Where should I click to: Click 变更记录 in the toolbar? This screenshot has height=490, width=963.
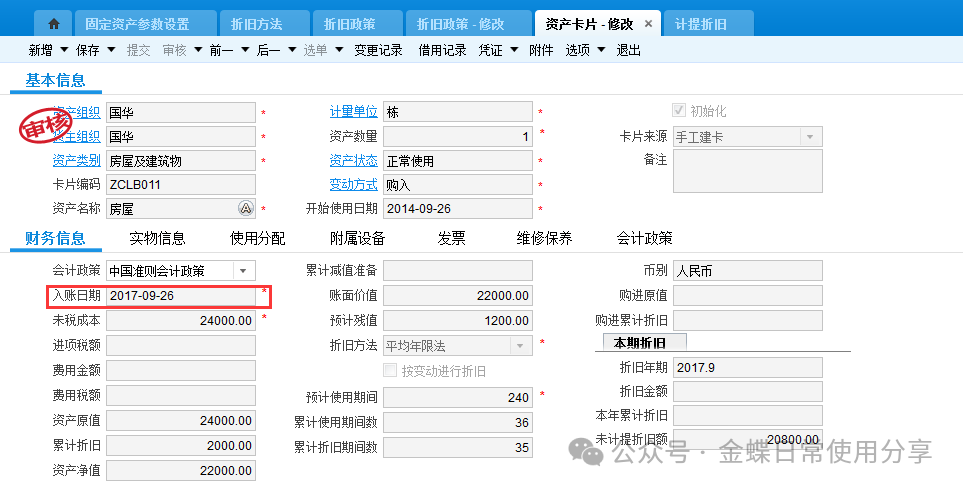(378, 50)
